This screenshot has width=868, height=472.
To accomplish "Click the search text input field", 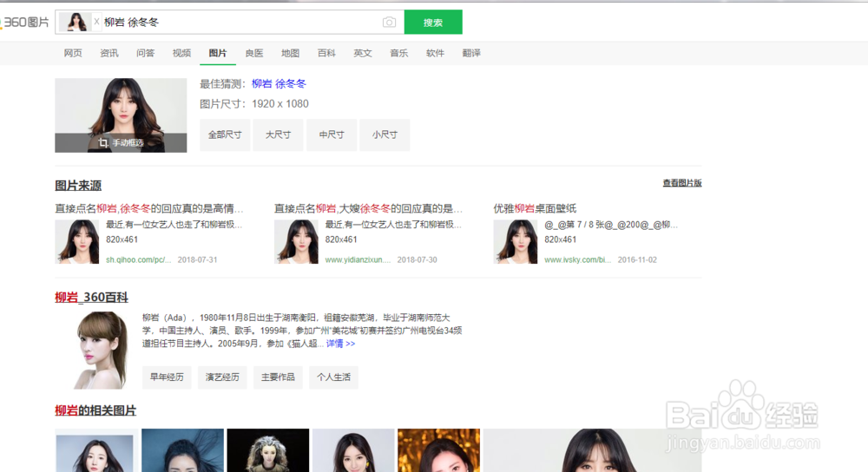I will pyautogui.click(x=240, y=23).
